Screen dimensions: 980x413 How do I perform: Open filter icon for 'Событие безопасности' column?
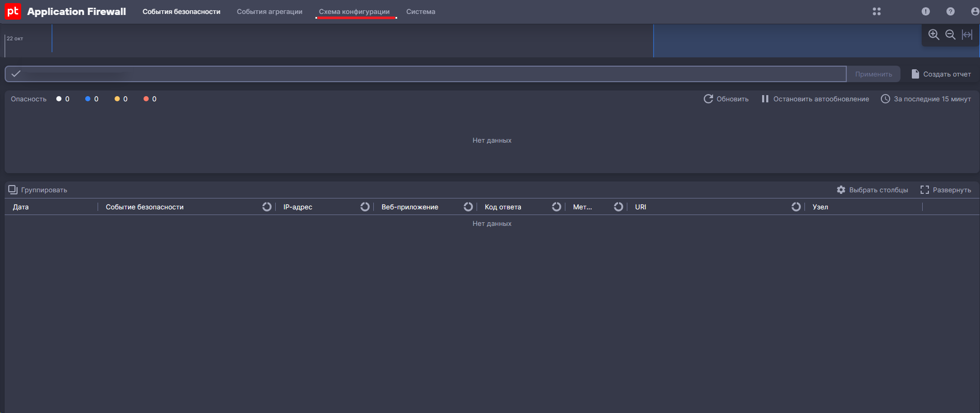(266, 207)
